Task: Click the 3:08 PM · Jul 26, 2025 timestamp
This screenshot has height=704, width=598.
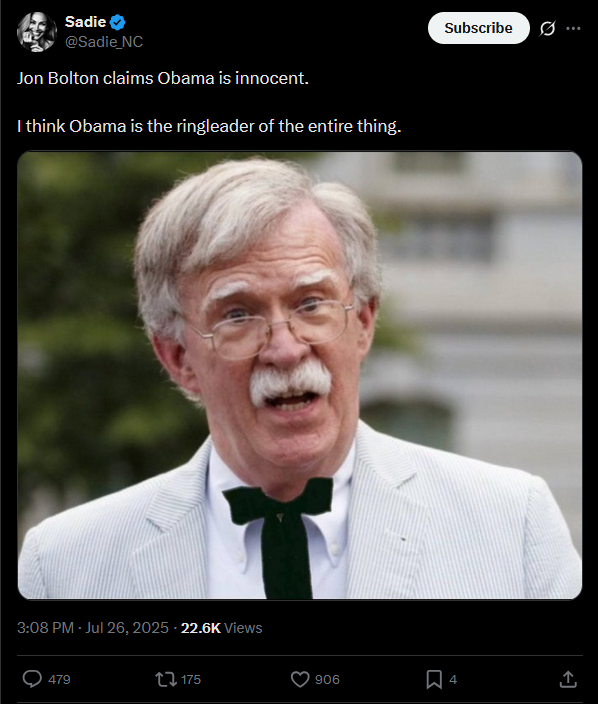Action: tap(93, 628)
